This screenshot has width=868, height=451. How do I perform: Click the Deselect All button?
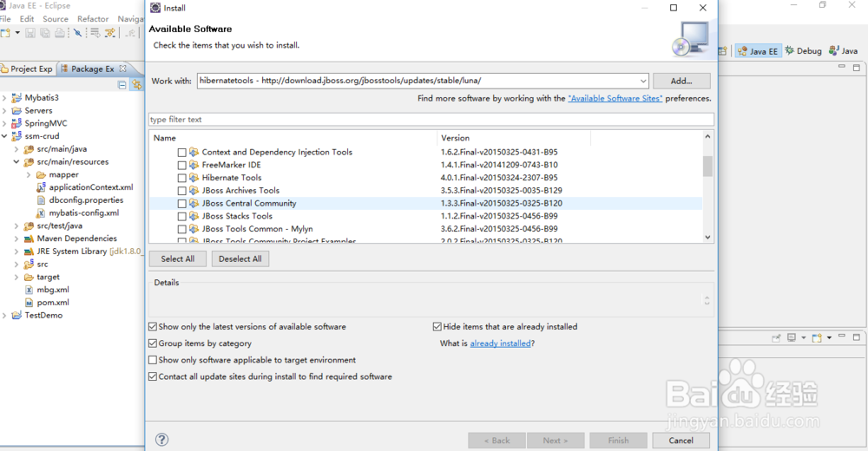coord(240,259)
